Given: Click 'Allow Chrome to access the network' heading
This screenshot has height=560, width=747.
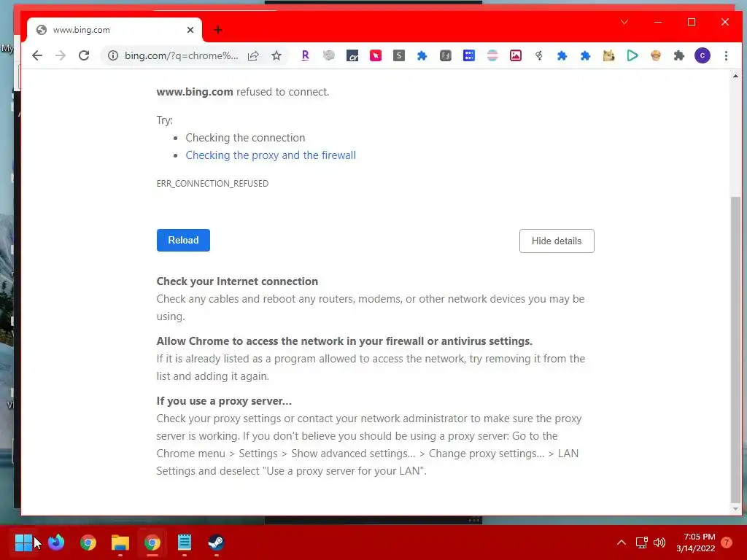Looking at the screenshot, I should [344, 341].
